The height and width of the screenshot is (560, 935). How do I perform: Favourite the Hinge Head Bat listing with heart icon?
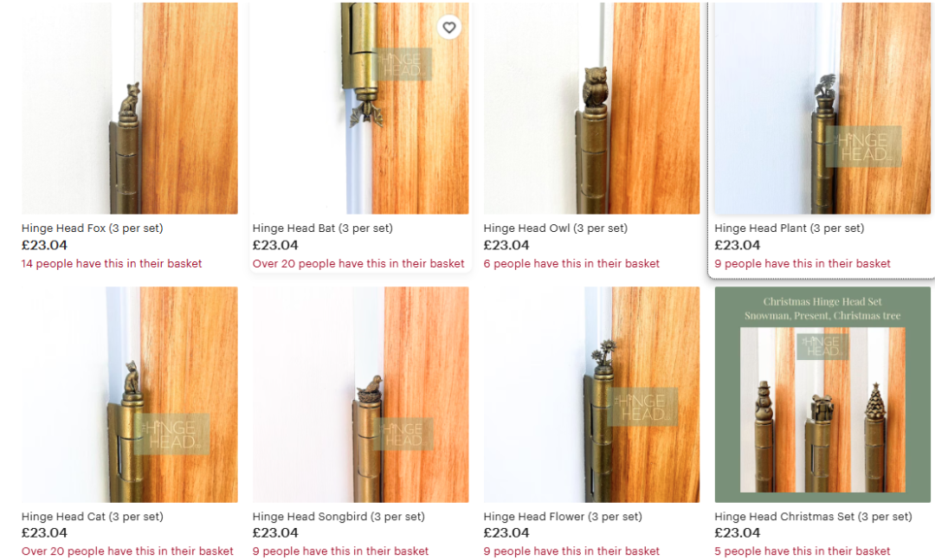coord(449,28)
